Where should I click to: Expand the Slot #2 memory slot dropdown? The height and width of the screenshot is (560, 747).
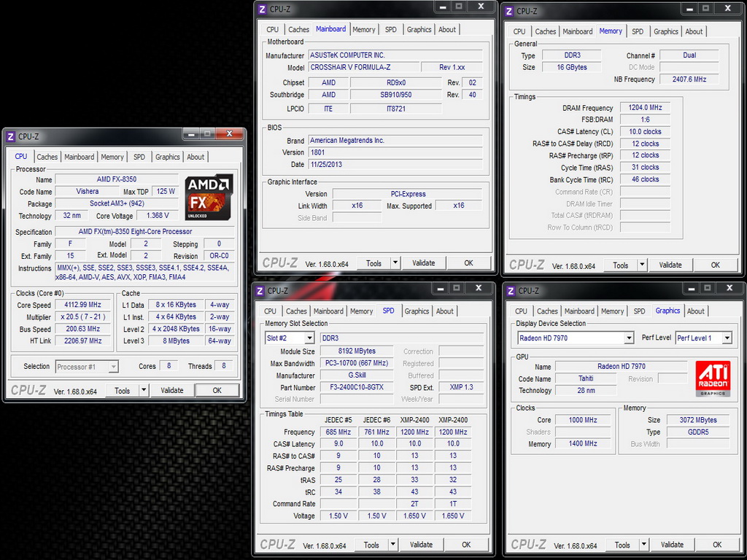coord(309,338)
